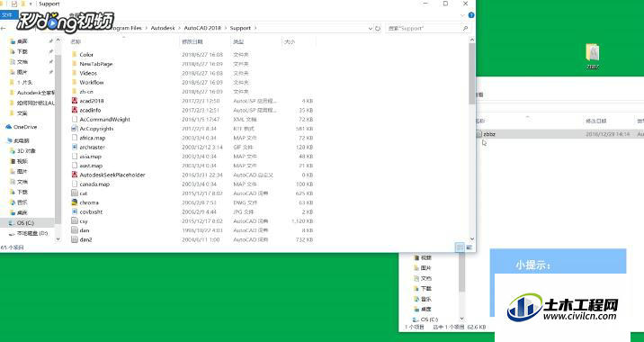Click the properties icon in quick access toolbar
The width and height of the screenshot is (644, 342).
14,4
